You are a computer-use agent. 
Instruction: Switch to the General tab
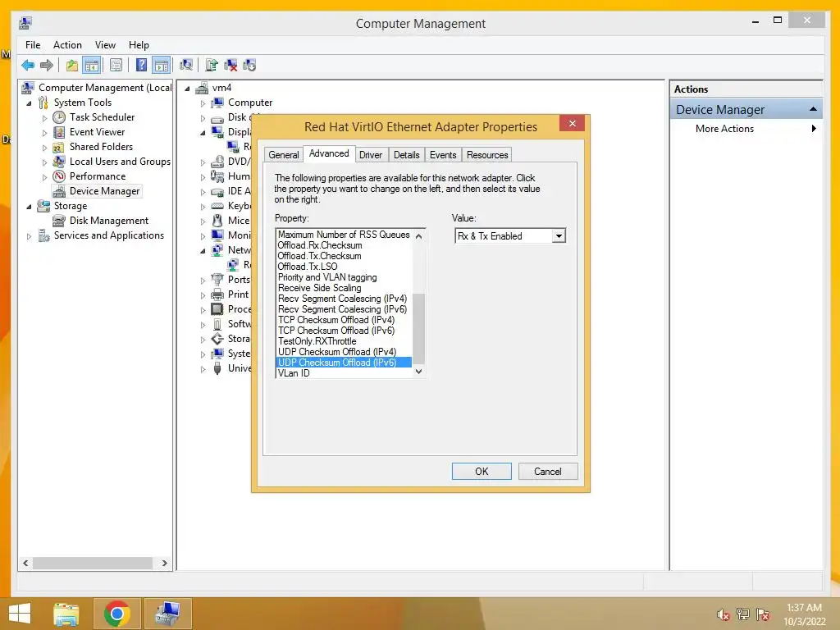[283, 155]
